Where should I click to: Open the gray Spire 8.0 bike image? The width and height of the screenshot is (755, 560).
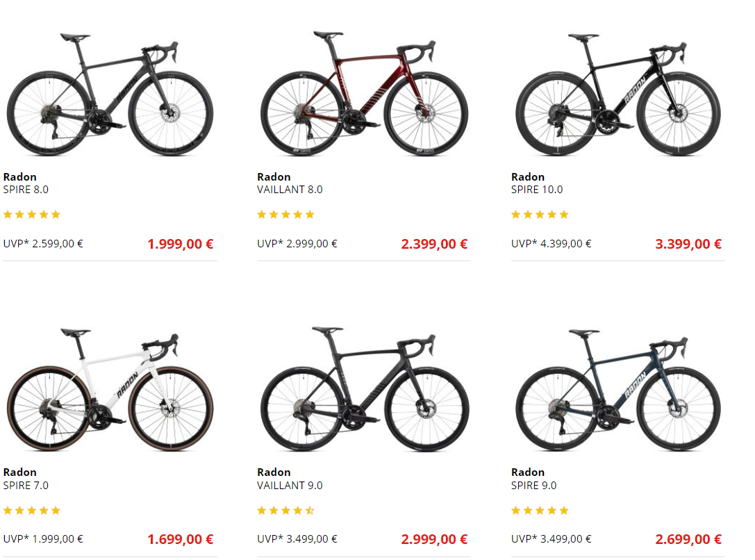click(x=110, y=94)
